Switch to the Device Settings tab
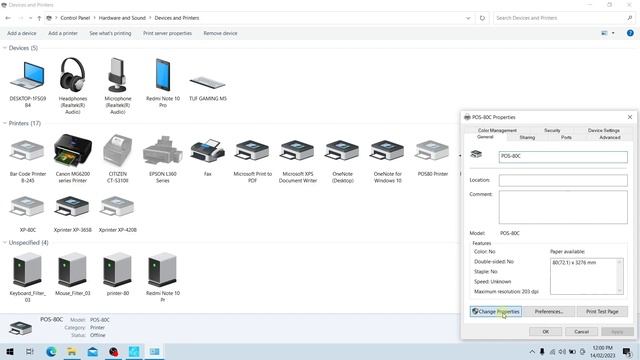Viewport: 640px width, 360px height. click(604, 130)
